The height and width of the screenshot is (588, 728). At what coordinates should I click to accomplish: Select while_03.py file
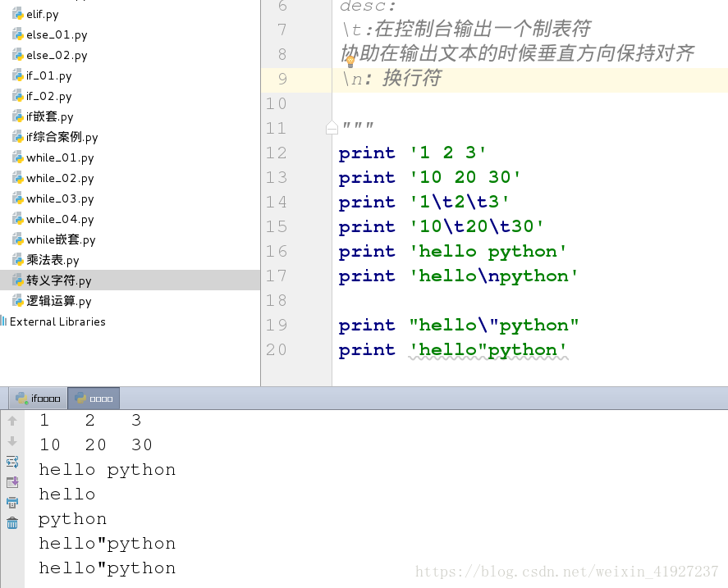[x=60, y=198]
